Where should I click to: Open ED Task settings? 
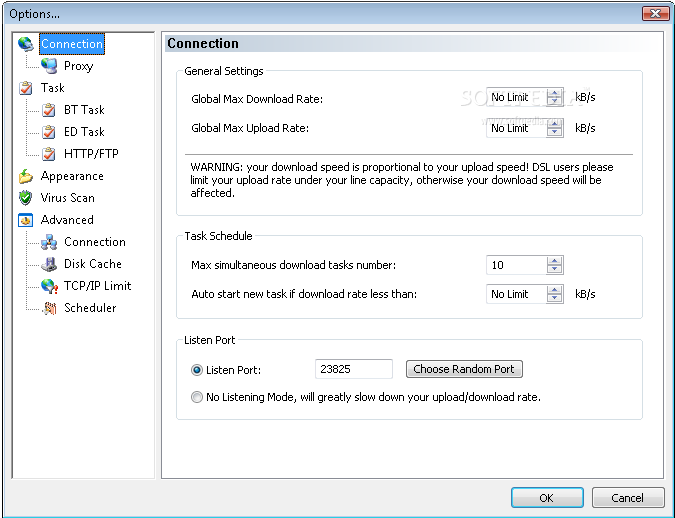[x=84, y=132]
